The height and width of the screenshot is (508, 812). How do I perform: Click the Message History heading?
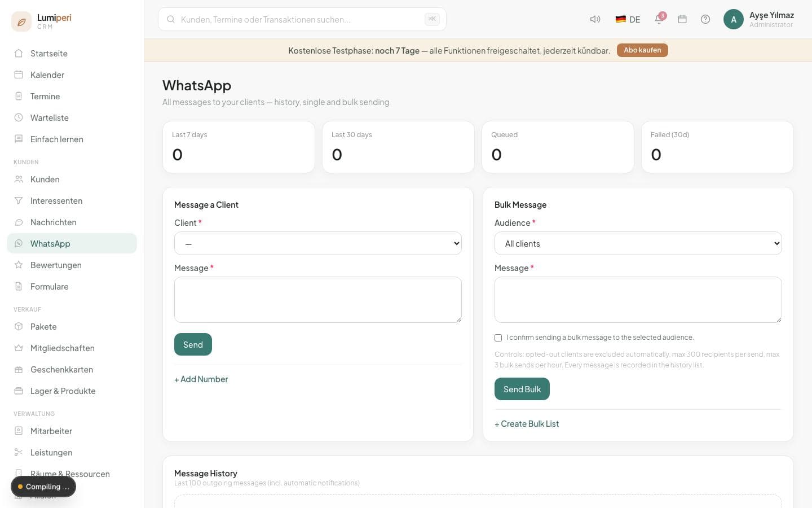point(206,474)
